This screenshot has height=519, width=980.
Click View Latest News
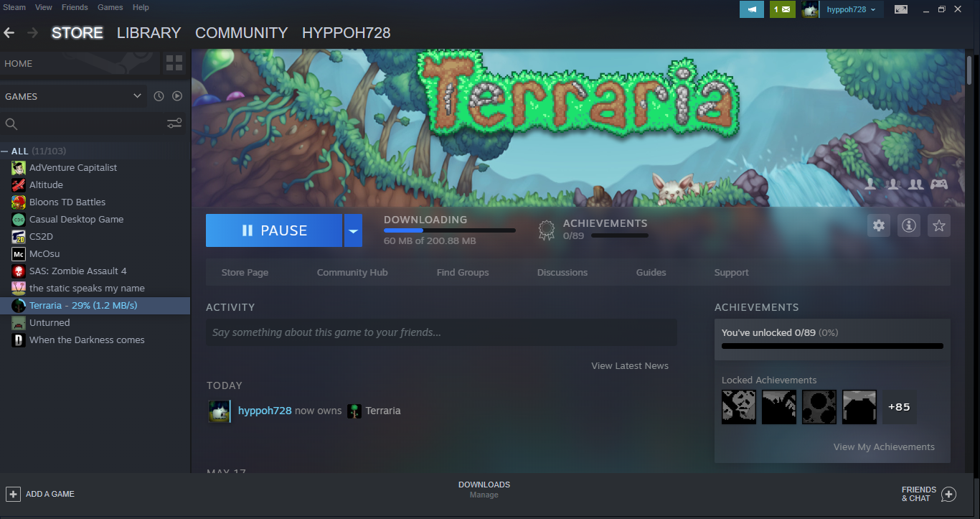[x=630, y=366]
